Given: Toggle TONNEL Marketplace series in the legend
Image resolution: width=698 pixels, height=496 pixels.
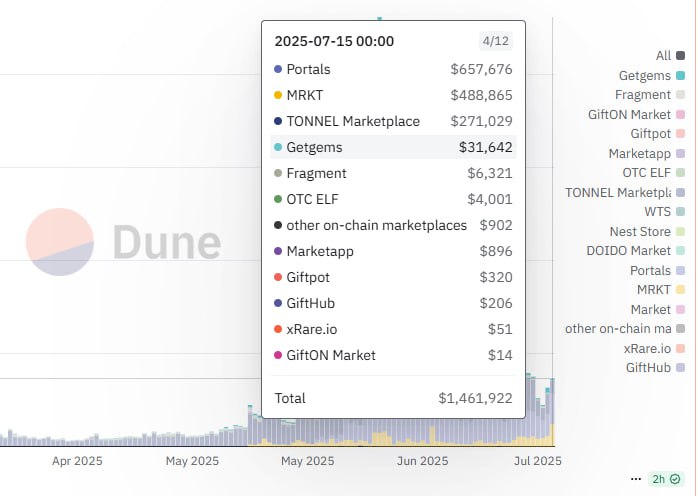Looking at the screenshot, I should pos(625,192).
